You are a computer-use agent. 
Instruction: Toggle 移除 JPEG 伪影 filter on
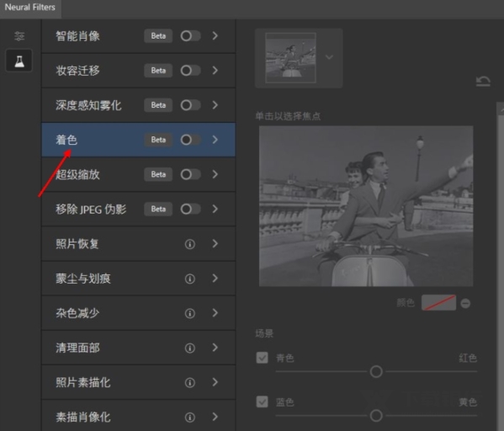pos(190,209)
